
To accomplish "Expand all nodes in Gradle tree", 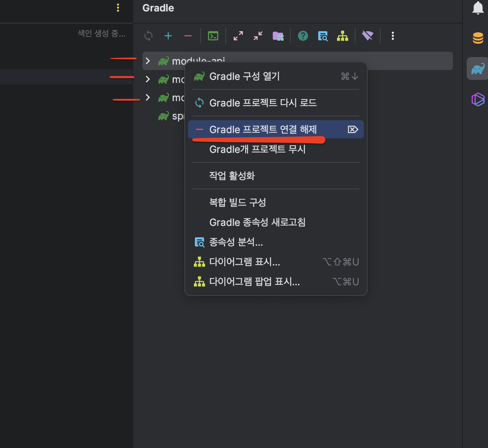I will 238,36.
